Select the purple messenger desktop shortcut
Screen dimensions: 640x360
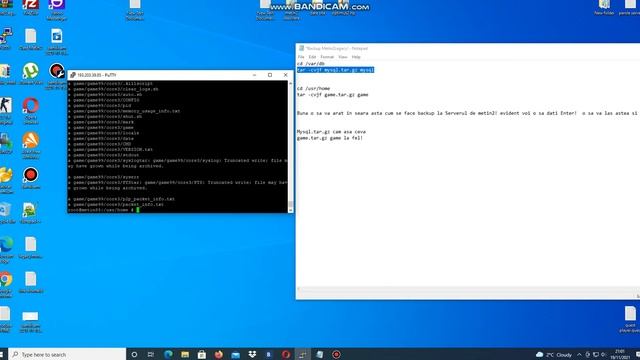point(56,9)
